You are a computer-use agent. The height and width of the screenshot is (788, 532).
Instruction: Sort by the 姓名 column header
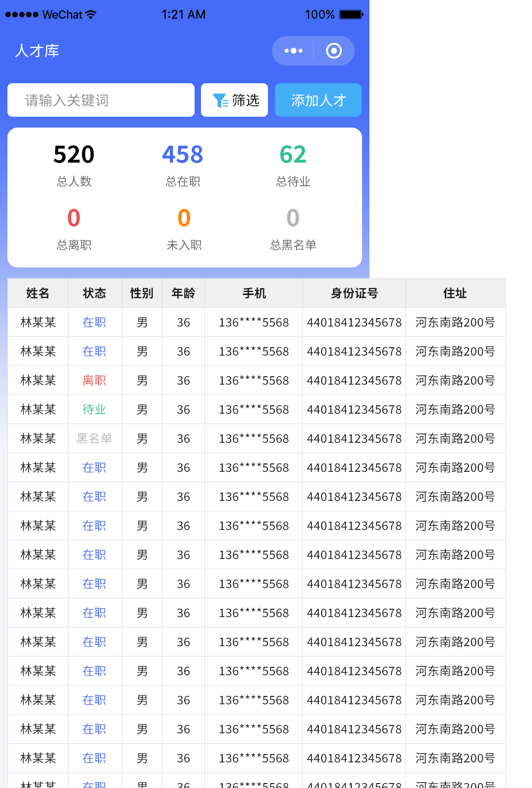point(38,294)
